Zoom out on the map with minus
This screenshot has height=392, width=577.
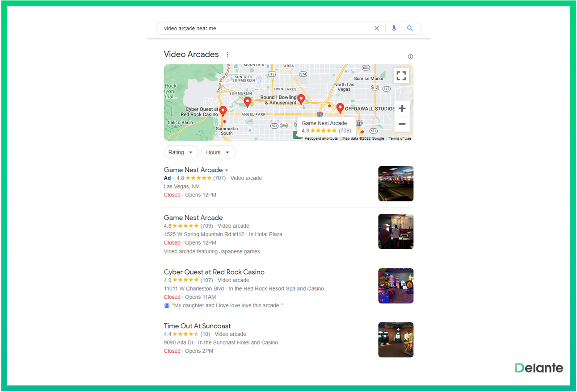402,124
